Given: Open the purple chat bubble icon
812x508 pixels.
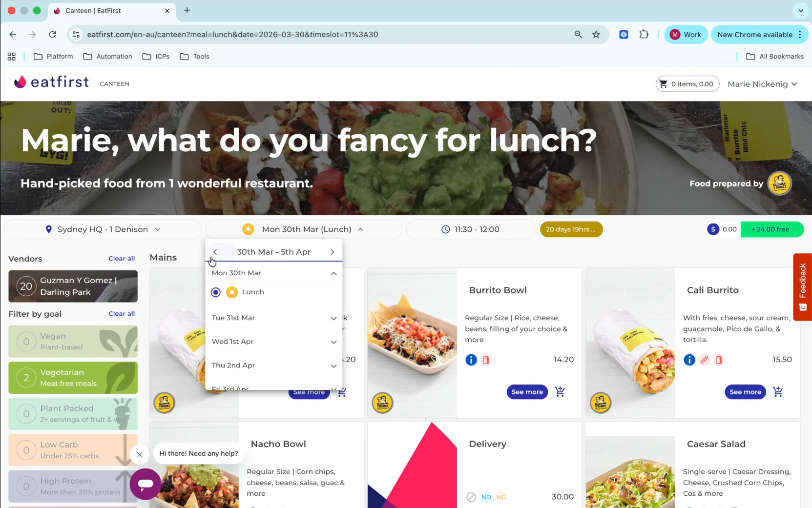Looking at the screenshot, I should [x=146, y=484].
